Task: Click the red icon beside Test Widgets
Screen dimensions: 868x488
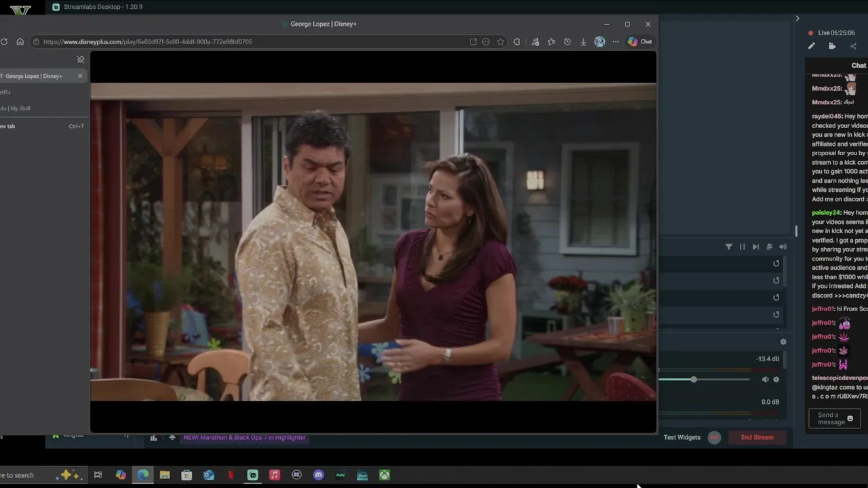Action: point(714,437)
